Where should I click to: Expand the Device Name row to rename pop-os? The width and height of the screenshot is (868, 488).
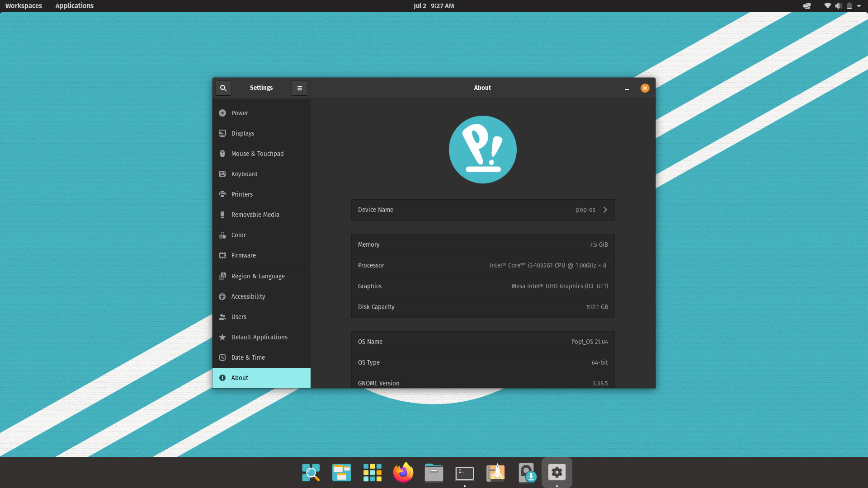[605, 210]
